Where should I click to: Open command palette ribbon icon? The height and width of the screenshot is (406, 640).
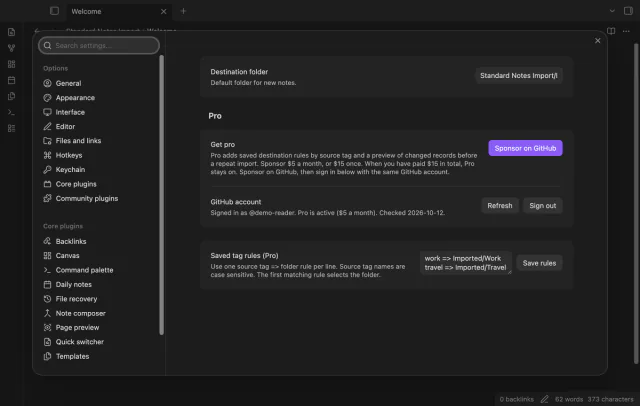[11, 112]
